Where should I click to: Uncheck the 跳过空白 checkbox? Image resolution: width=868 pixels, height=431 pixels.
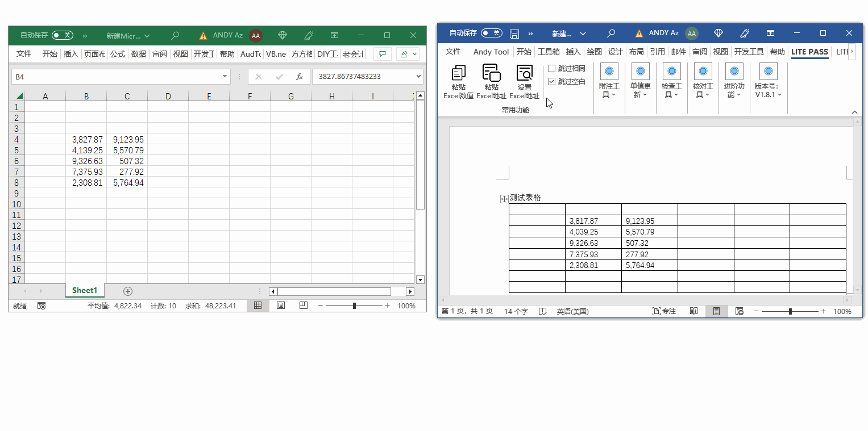pos(551,82)
